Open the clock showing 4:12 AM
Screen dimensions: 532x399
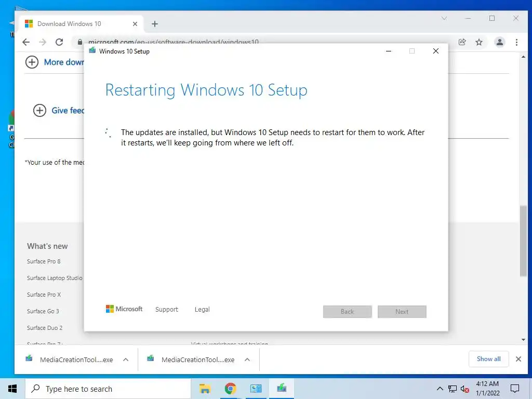pyautogui.click(x=487, y=389)
